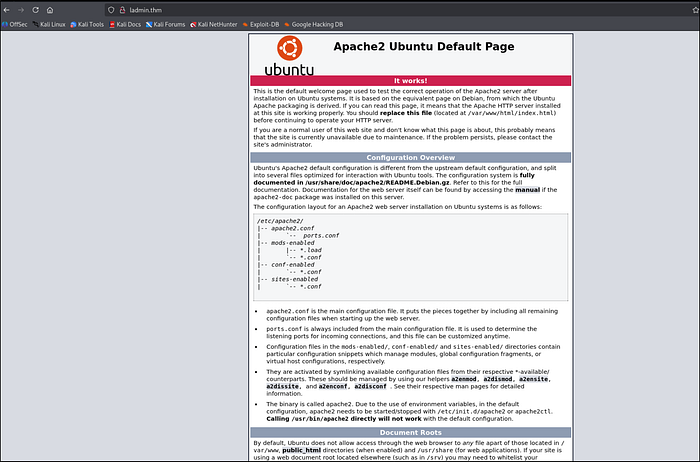700x462 pixels.
Task: Open the OffSec bookmark
Action: click(15, 25)
